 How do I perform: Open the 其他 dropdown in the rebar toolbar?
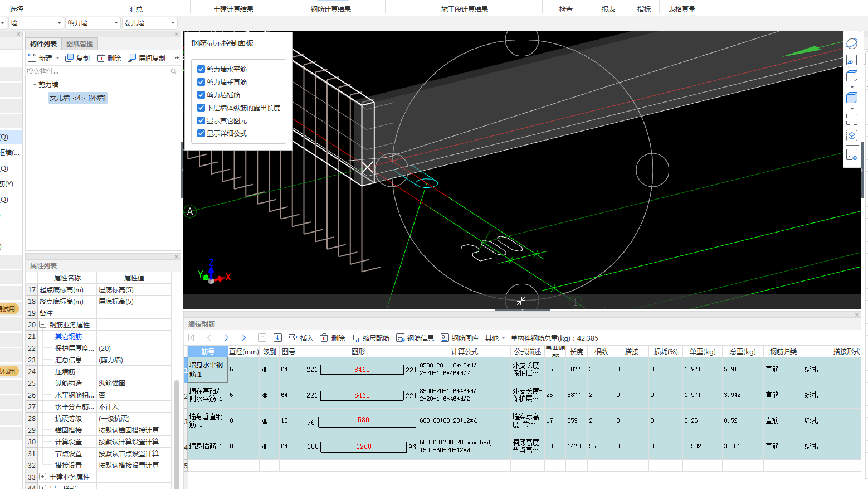(495, 338)
